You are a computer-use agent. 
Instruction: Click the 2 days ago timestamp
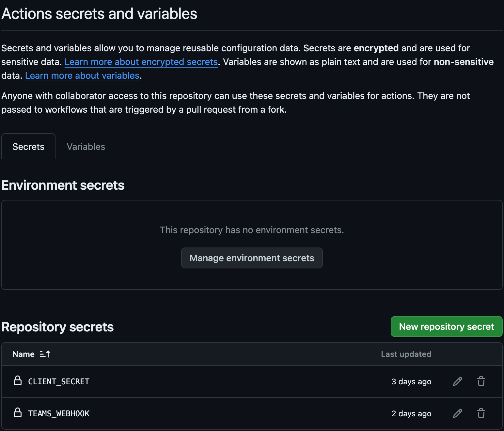(411, 413)
